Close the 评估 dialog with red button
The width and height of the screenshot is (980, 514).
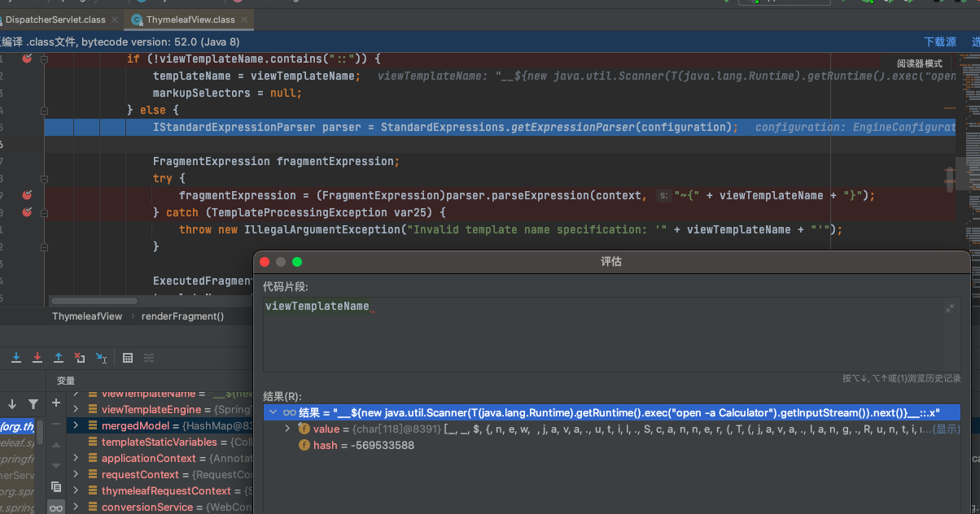(x=265, y=262)
